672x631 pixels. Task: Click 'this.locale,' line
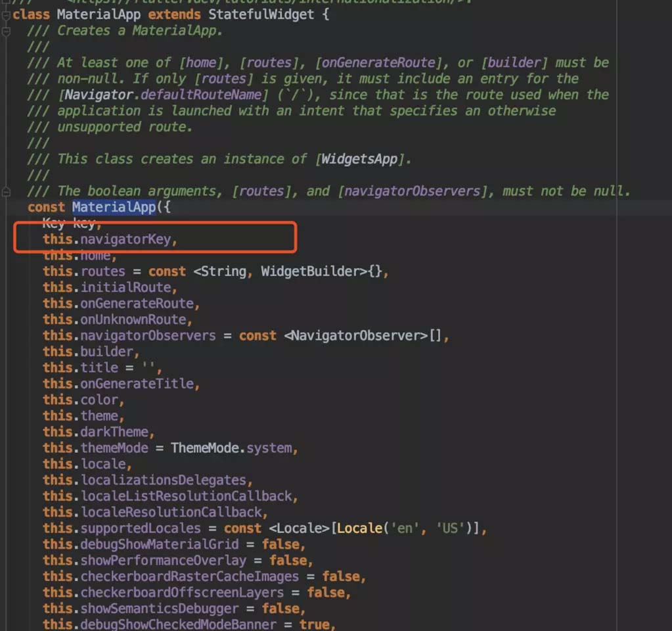tap(87, 464)
